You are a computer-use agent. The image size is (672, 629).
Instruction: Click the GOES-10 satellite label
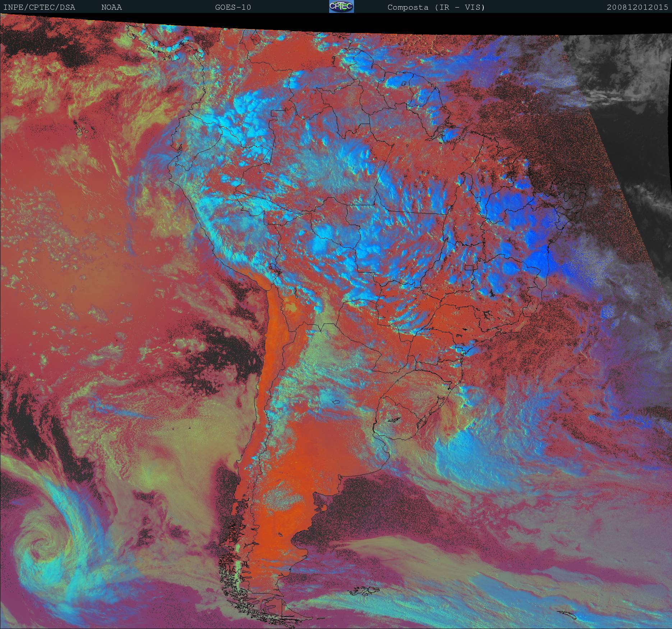pos(233,7)
